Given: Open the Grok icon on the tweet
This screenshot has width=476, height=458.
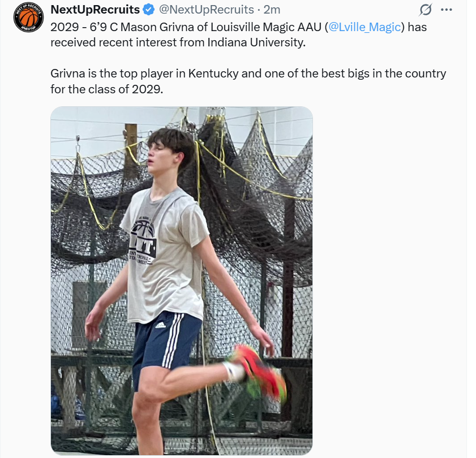Looking at the screenshot, I should pyautogui.click(x=425, y=10).
